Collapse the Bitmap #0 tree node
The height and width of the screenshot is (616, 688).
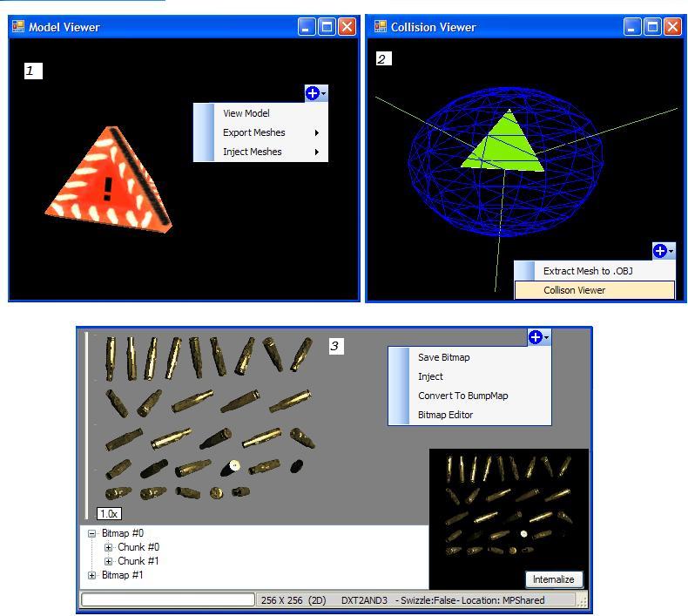[92, 533]
